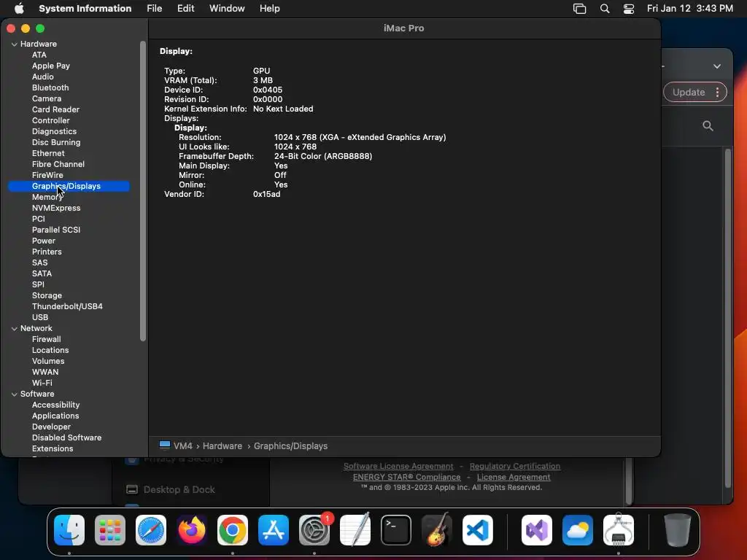Open the ENERGY STAR Compliance link

point(406,477)
